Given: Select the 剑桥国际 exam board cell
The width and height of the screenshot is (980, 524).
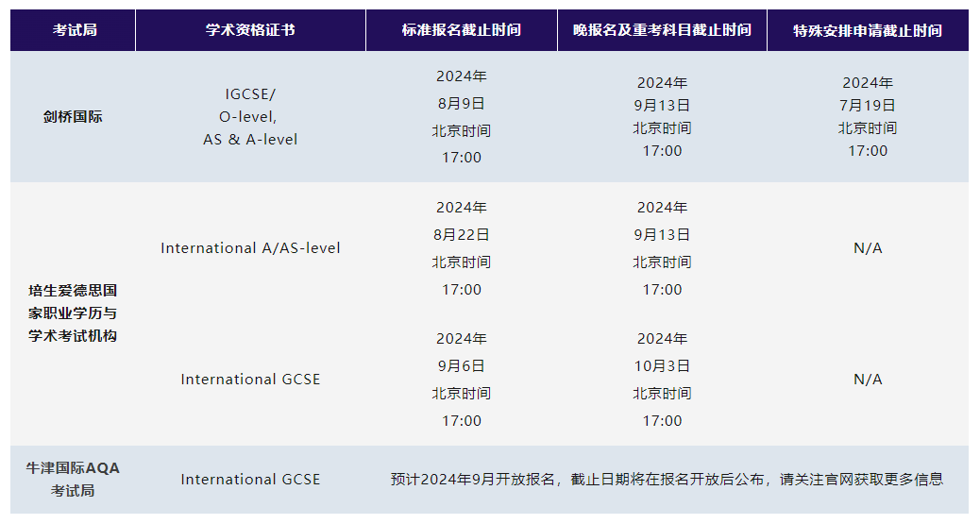Looking at the screenshot, I should point(74,117).
